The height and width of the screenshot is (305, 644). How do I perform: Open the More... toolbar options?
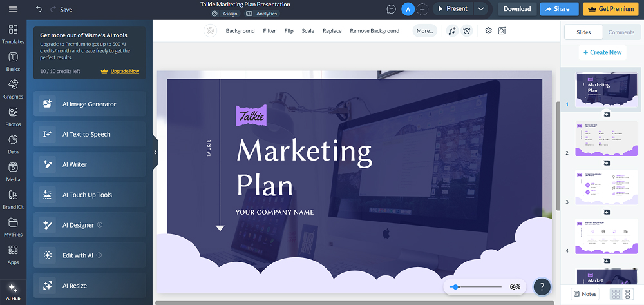click(x=424, y=31)
